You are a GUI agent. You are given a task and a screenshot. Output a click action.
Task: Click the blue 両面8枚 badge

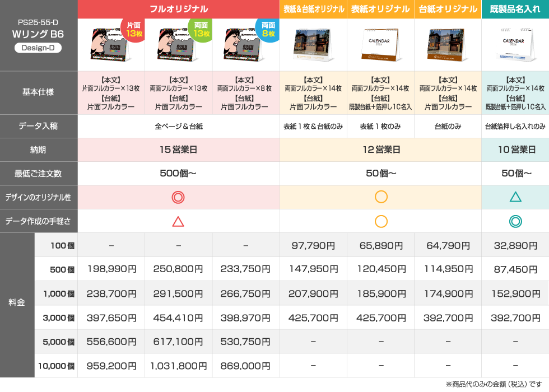point(268,30)
